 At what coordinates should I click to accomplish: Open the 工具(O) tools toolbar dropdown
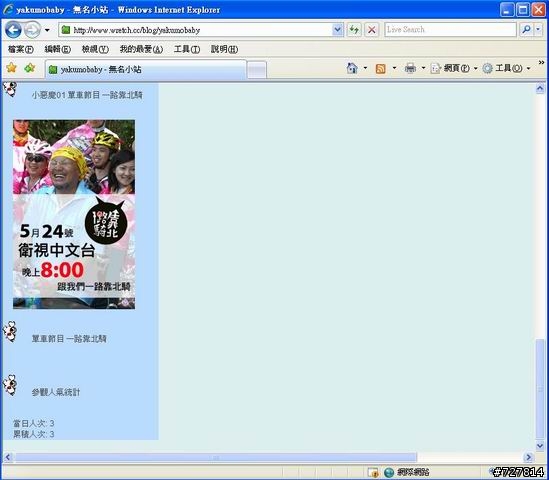(528, 68)
